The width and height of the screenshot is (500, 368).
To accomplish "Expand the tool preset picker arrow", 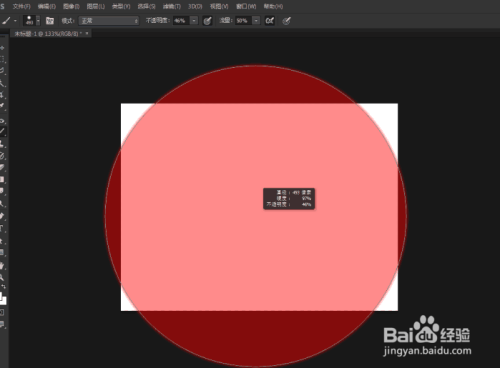I will [15, 21].
